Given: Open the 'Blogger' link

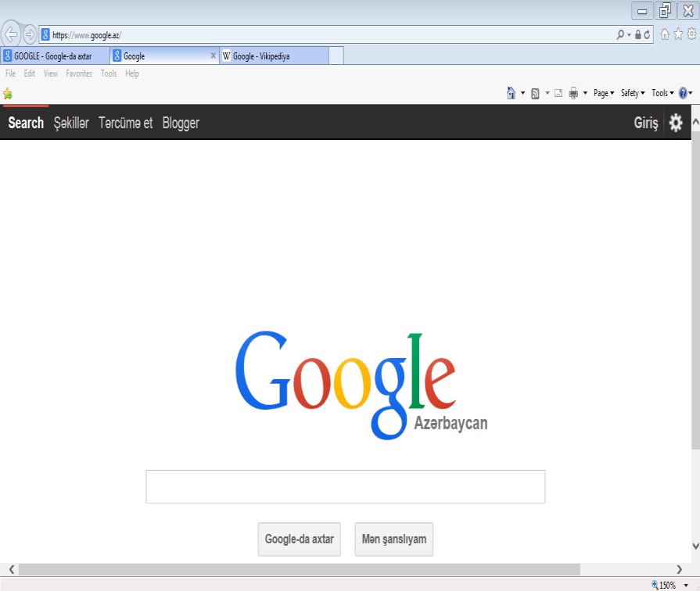Looking at the screenshot, I should click(x=181, y=124).
